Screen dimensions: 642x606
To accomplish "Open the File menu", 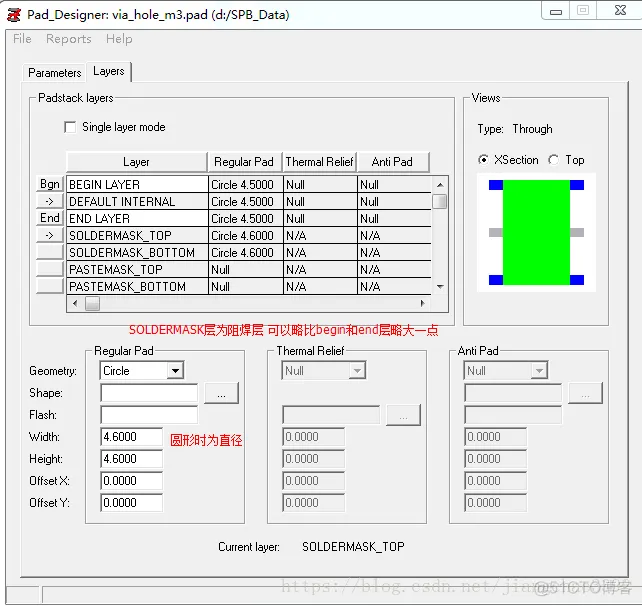I will point(22,39).
